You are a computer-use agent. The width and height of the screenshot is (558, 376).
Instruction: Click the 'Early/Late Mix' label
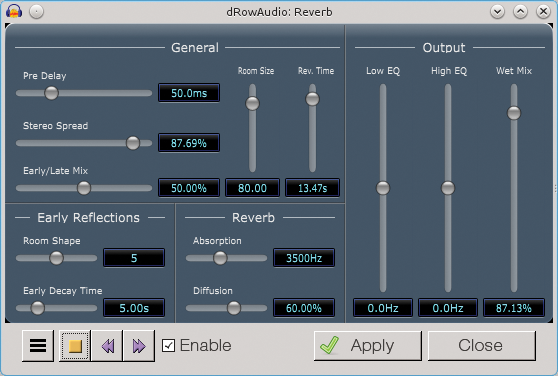point(56,171)
